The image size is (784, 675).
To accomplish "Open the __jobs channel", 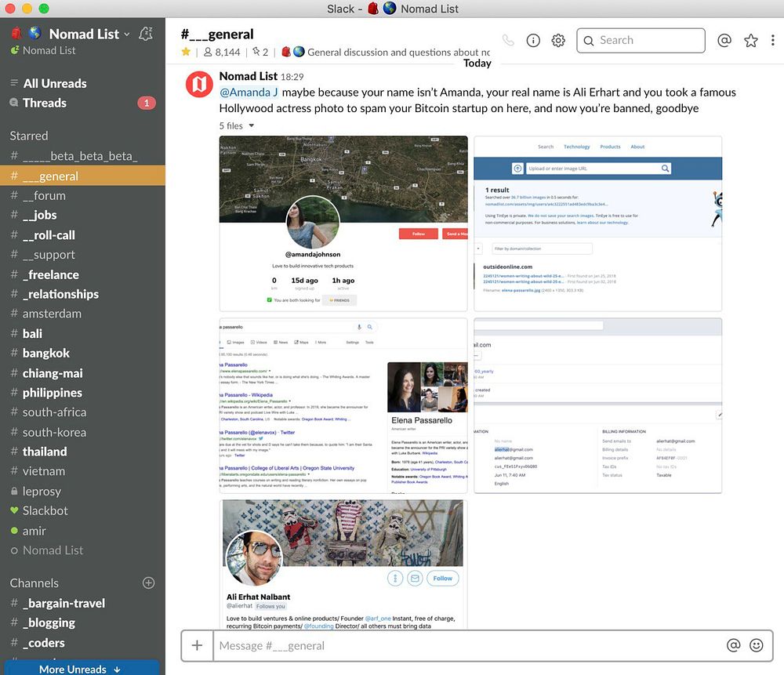I will pyautogui.click(x=82, y=215).
